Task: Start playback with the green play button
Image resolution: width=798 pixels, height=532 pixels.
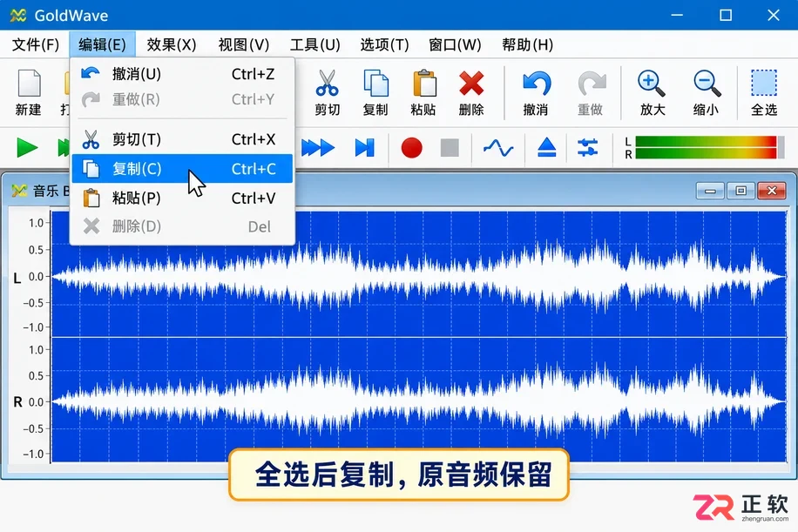Action: [x=26, y=147]
